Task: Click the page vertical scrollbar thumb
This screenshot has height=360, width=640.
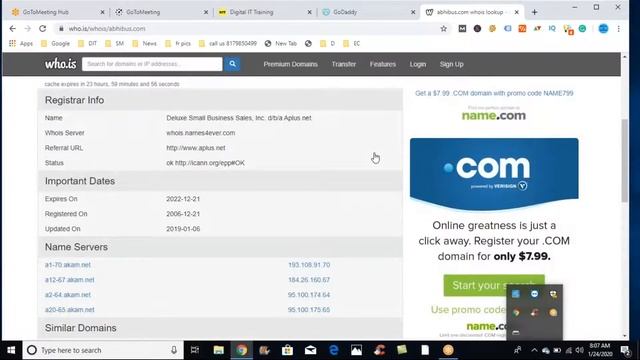Action: tap(624, 160)
